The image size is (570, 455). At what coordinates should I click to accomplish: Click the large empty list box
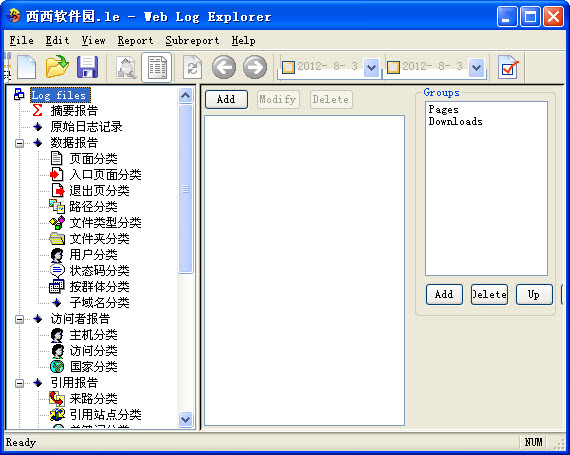(305, 270)
